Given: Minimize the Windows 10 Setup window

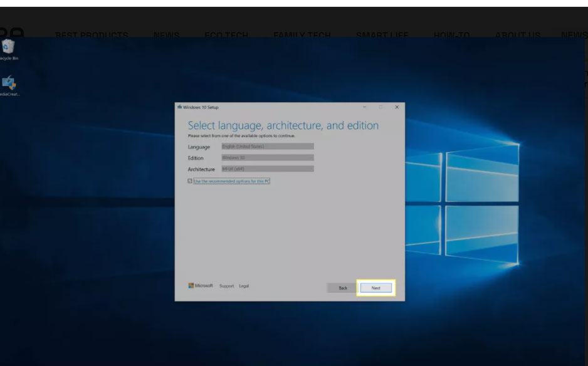Looking at the screenshot, I should [364, 107].
